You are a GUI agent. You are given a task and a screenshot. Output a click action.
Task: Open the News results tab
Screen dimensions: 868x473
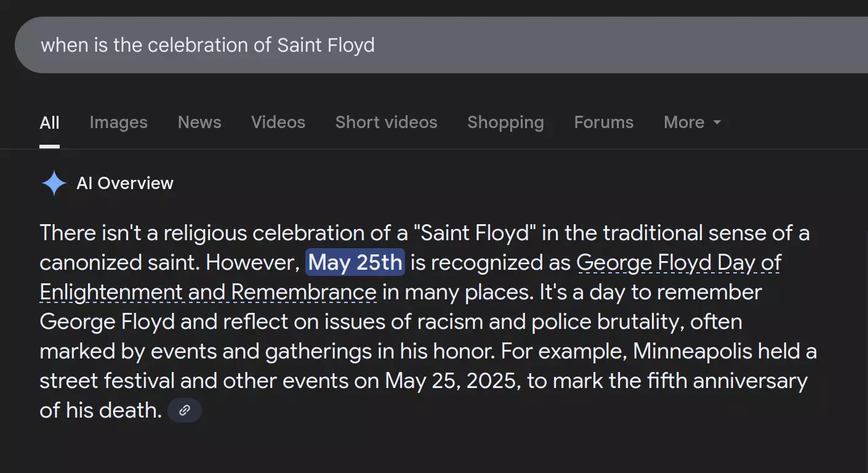tap(199, 123)
